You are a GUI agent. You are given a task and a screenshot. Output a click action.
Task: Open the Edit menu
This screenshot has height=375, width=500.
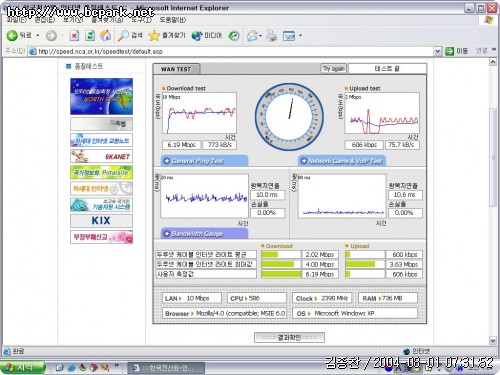pos(45,20)
